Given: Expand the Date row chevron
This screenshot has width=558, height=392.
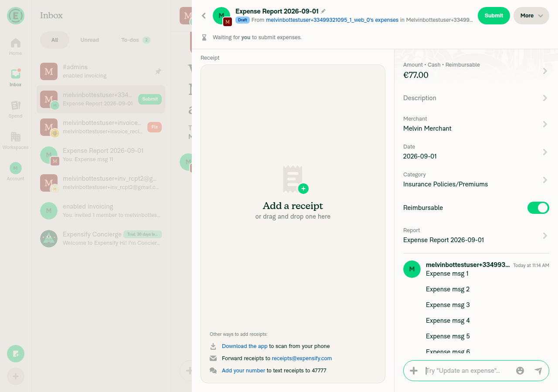Looking at the screenshot, I should tap(545, 152).
